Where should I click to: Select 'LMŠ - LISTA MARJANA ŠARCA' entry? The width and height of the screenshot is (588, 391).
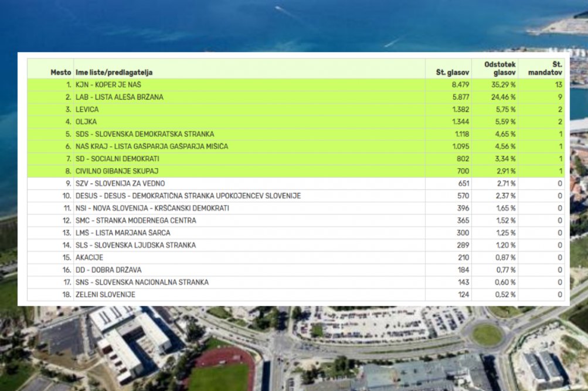pyautogui.click(x=123, y=233)
